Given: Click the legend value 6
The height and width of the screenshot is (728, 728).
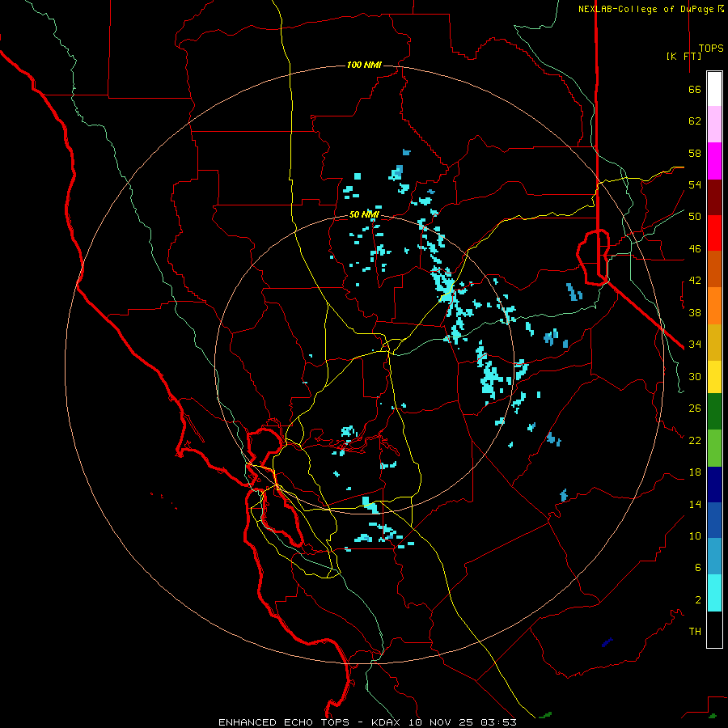Looking at the screenshot, I should coord(698,567).
